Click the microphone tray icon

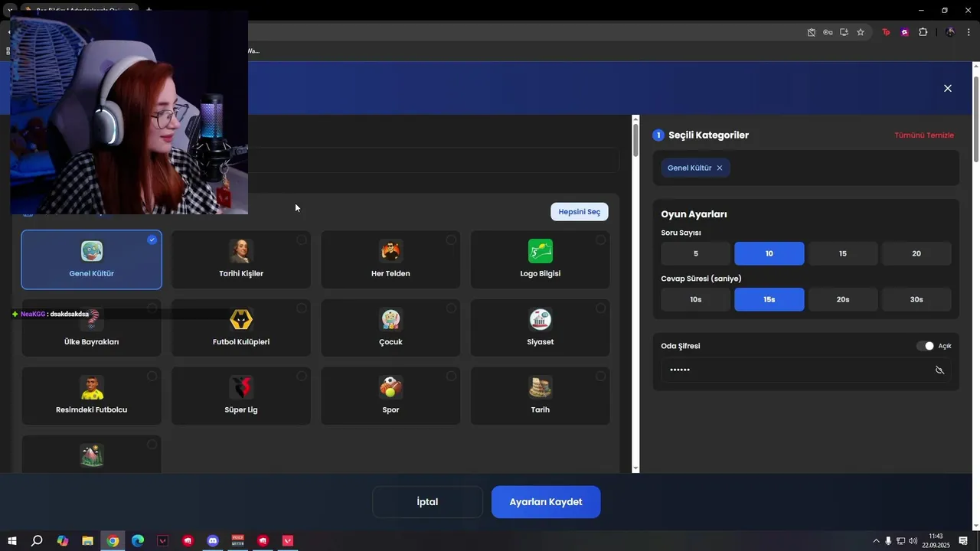(888, 541)
